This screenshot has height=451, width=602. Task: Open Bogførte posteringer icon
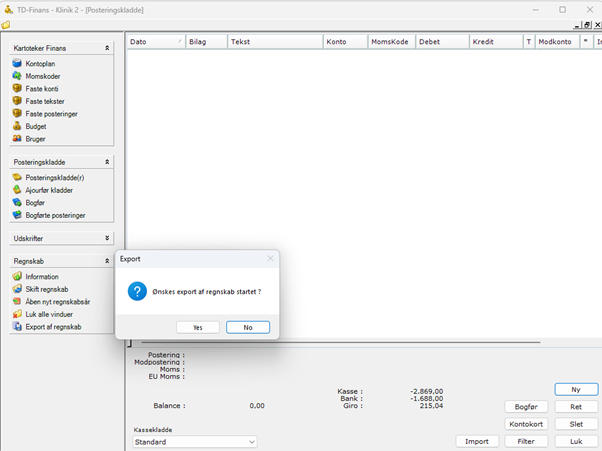tap(17, 215)
